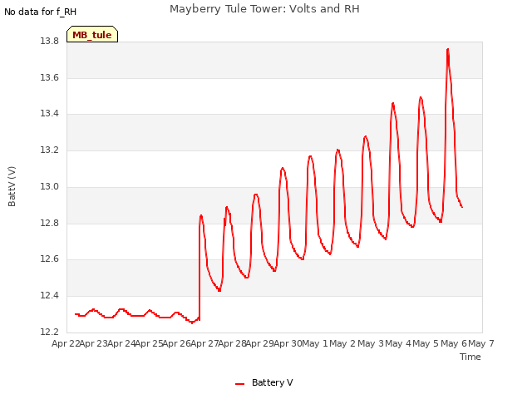
Task: Click the 12.6 y-axis tick label
Action: 50,259
